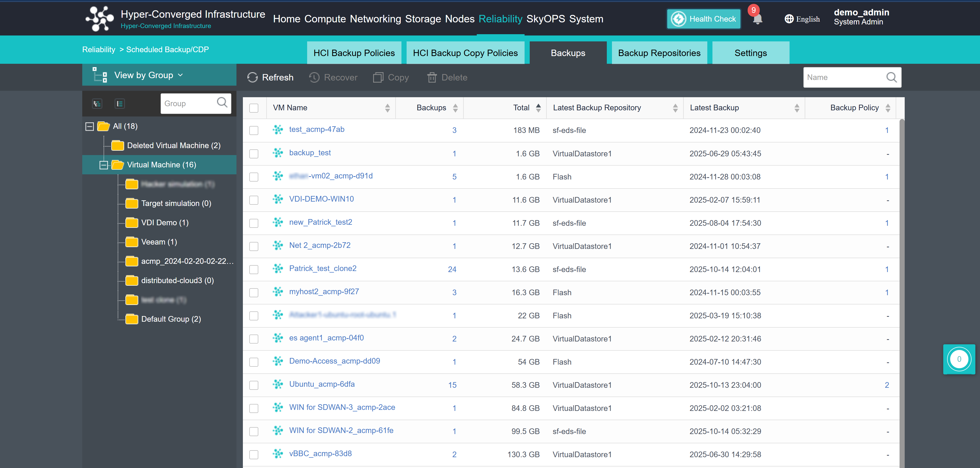The height and width of the screenshot is (468, 980).
Task: Collapse the All (18) tree node
Action: tap(89, 126)
